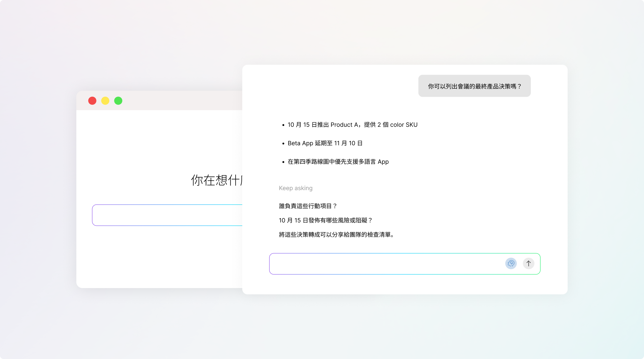Image resolution: width=644 pixels, height=359 pixels.
Task: Click the brain thinking-mode icon in the chat input
Action: tap(511, 264)
